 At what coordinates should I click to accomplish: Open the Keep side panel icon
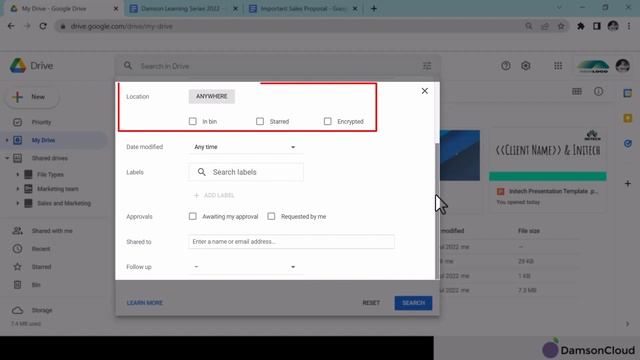click(628, 118)
